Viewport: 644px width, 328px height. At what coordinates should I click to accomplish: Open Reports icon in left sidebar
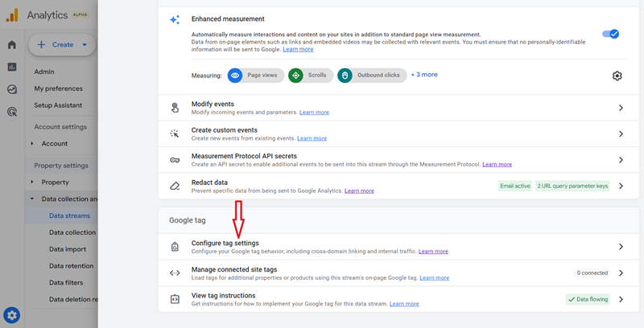(x=12, y=68)
